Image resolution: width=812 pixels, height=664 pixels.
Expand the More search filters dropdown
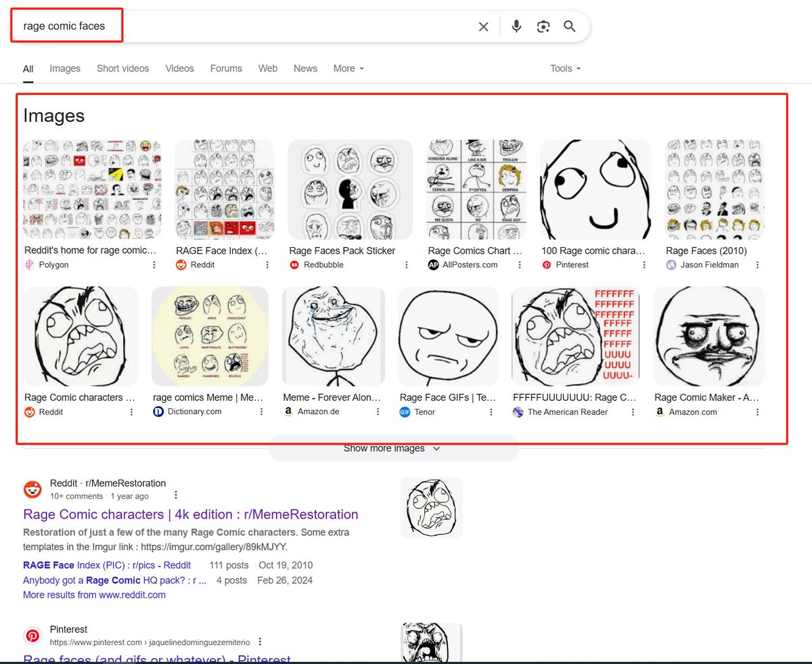click(348, 68)
